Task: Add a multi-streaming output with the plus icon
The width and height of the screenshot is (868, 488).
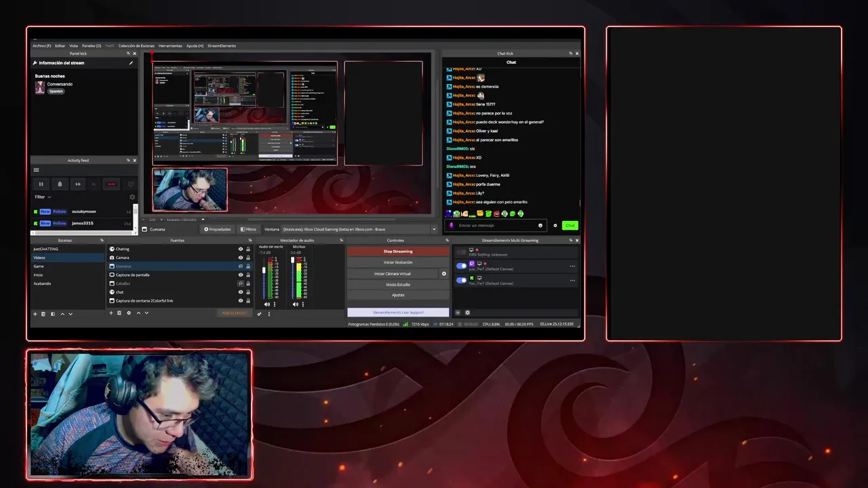Action: pyautogui.click(x=458, y=313)
